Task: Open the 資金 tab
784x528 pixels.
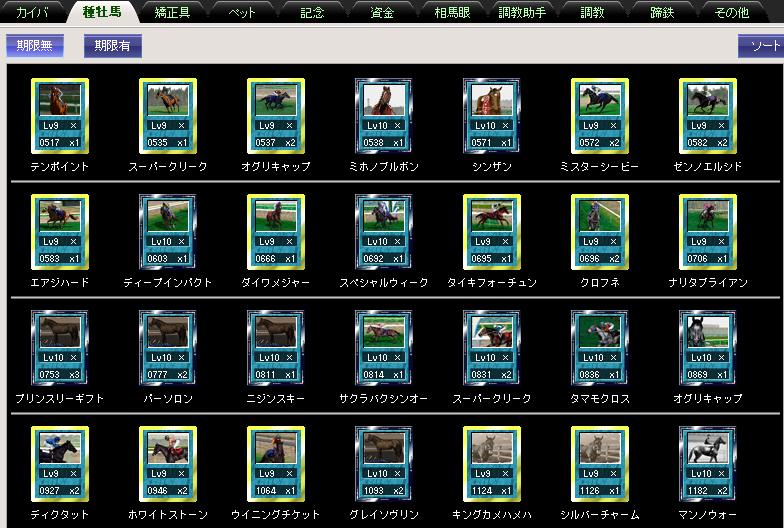Action: tap(382, 12)
